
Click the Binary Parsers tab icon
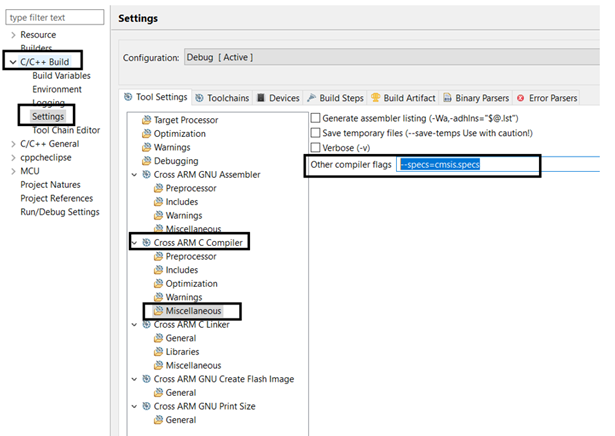[x=447, y=97]
